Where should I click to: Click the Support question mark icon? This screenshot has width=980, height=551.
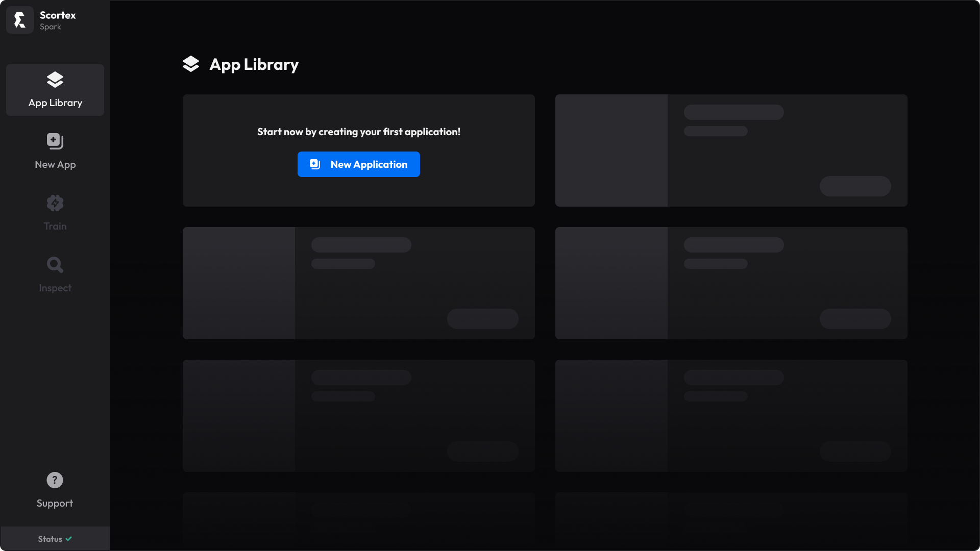(55, 480)
